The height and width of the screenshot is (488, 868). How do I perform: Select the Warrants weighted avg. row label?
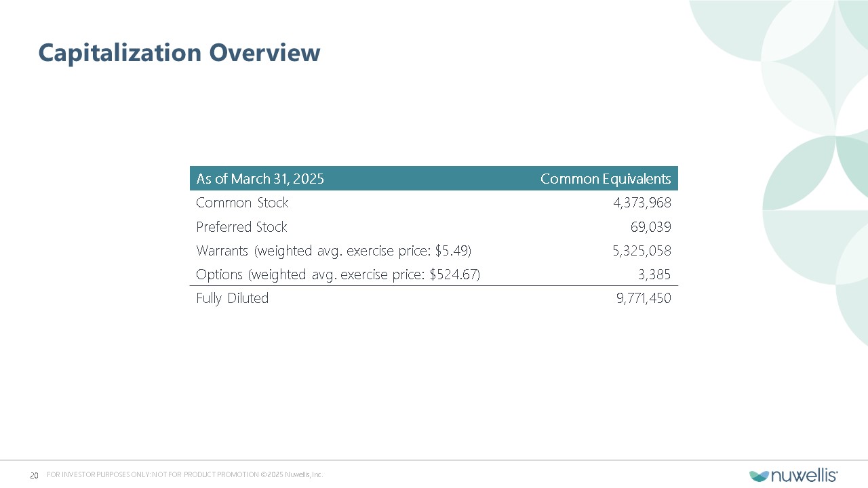pyautogui.click(x=332, y=251)
